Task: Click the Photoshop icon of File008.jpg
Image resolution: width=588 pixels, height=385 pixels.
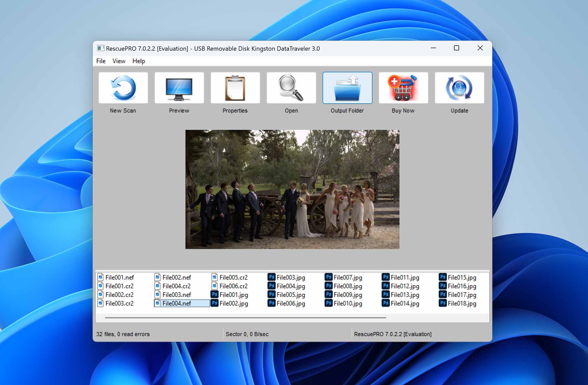Action: coord(329,286)
